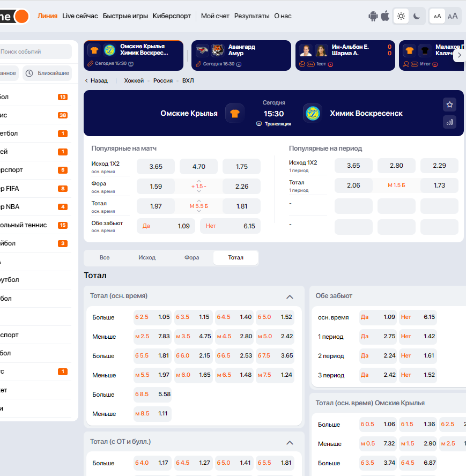Viewport: 466px width, 476px height.
Task: Collapse the Тотал (с ОТ и булл.) section
Action: coord(290,443)
